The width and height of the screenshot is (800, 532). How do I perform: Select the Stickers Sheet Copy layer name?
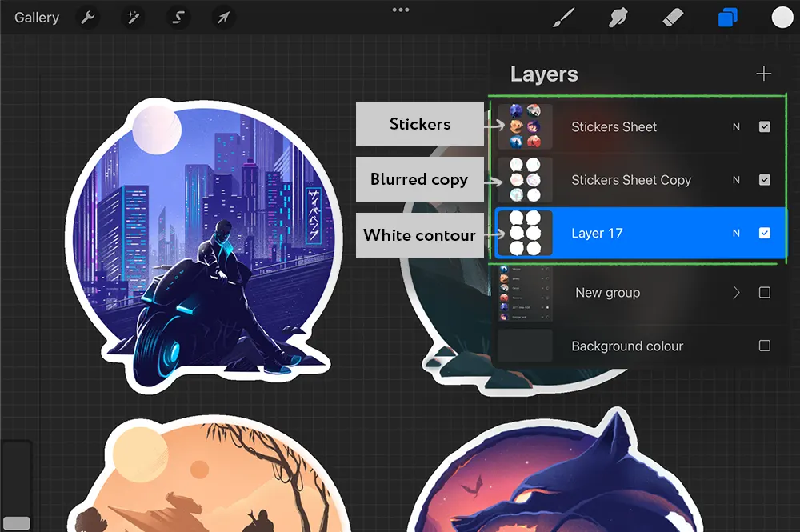[x=631, y=179]
